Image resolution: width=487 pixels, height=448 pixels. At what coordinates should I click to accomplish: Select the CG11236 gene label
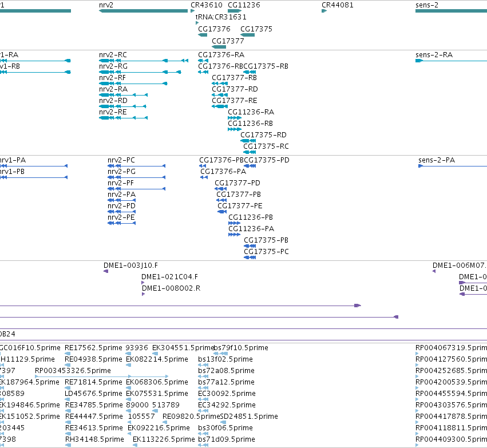244,5
